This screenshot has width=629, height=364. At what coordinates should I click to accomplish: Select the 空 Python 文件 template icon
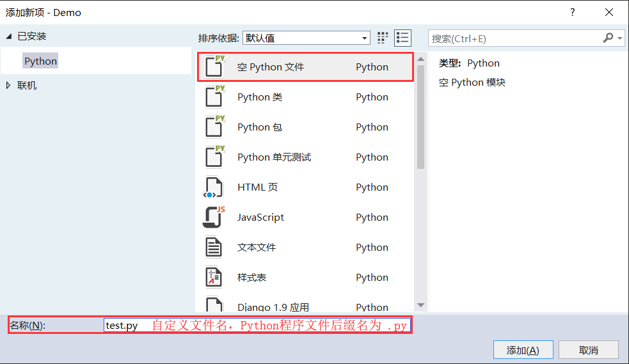click(x=214, y=66)
